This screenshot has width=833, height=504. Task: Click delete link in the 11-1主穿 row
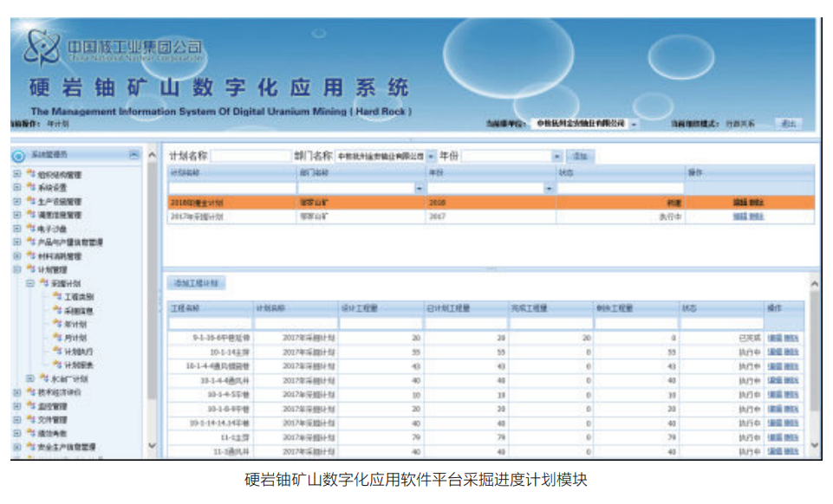pos(791,437)
